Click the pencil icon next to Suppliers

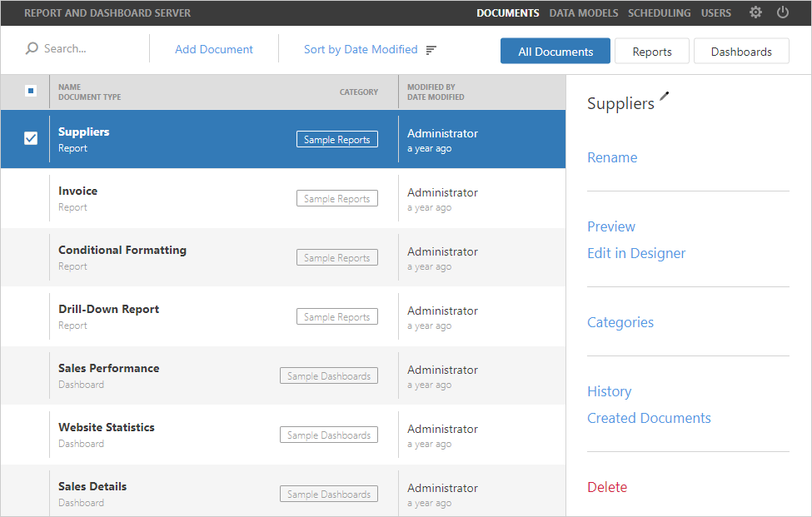tap(664, 97)
